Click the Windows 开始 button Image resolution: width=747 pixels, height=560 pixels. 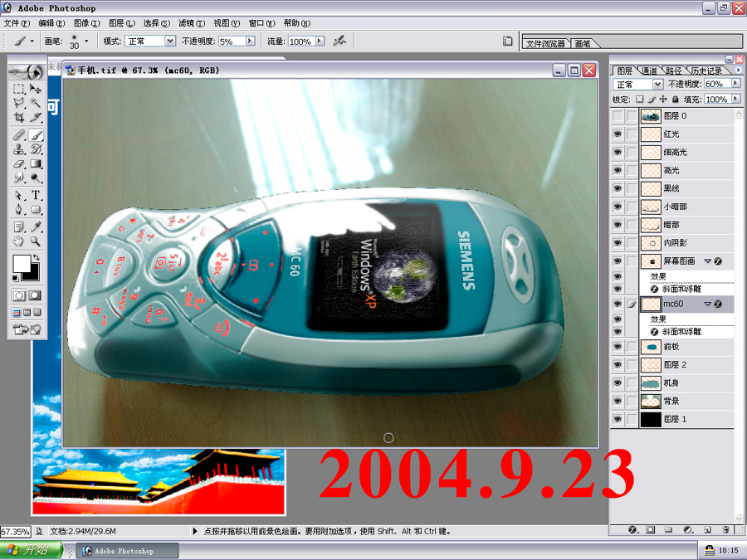(x=32, y=550)
